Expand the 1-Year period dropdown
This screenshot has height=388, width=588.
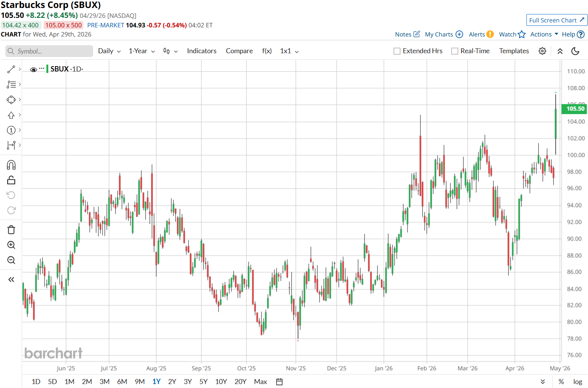click(x=142, y=51)
